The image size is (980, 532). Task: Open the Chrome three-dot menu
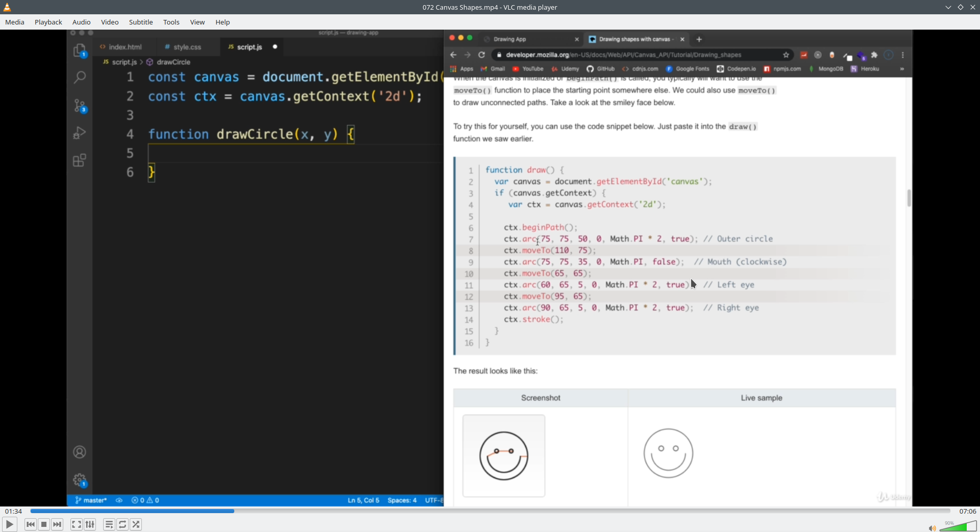pyautogui.click(x=903, y=55)
